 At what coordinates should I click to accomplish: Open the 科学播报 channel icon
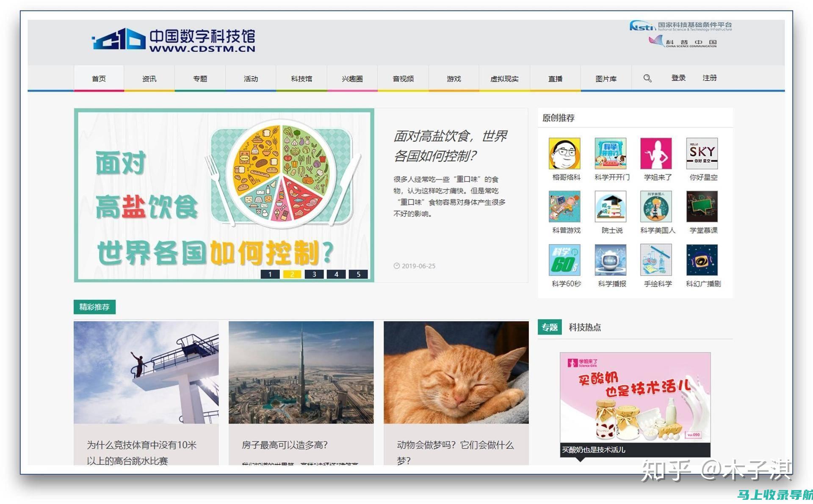click(x=610, y=260)
